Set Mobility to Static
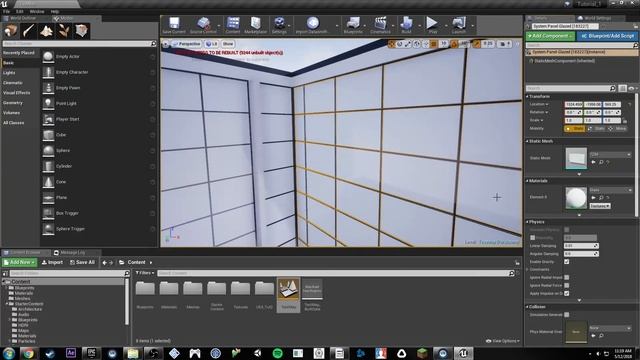The width and height of the screenshot is (640, 360). coord(575,129)
